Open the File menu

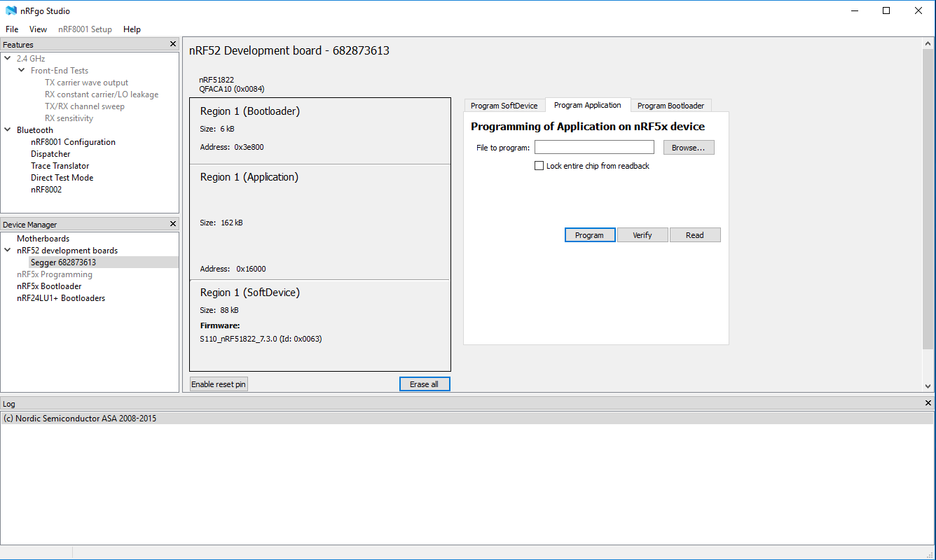pyautogui.click(x=12, y=29)
